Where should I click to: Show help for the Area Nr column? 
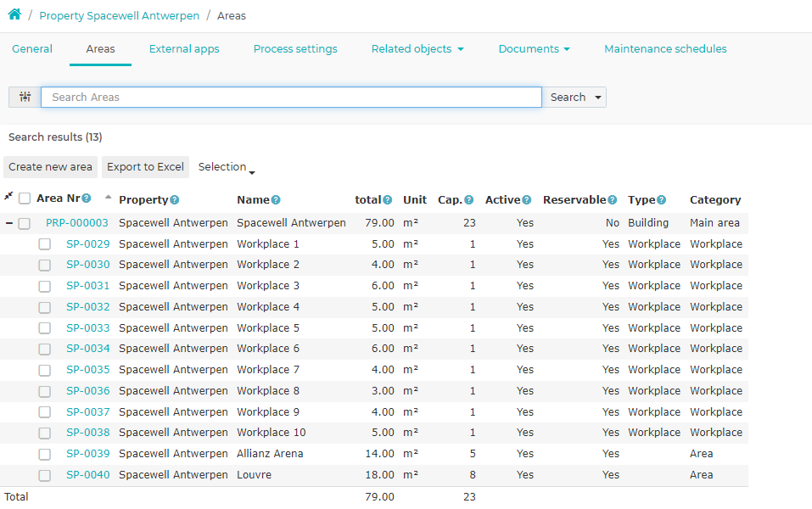point(87,198)
